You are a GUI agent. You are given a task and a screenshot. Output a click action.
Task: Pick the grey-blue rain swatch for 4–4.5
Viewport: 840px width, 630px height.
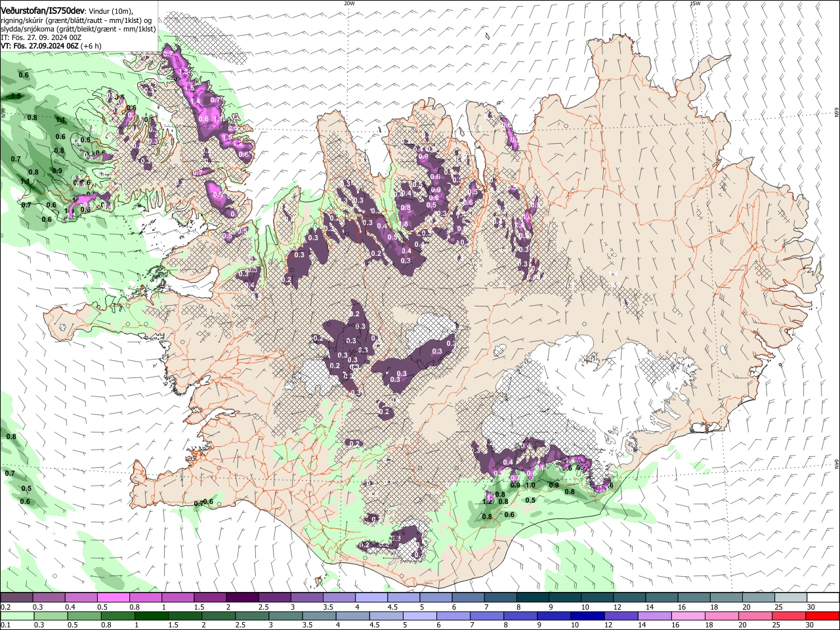click(352, 616)
